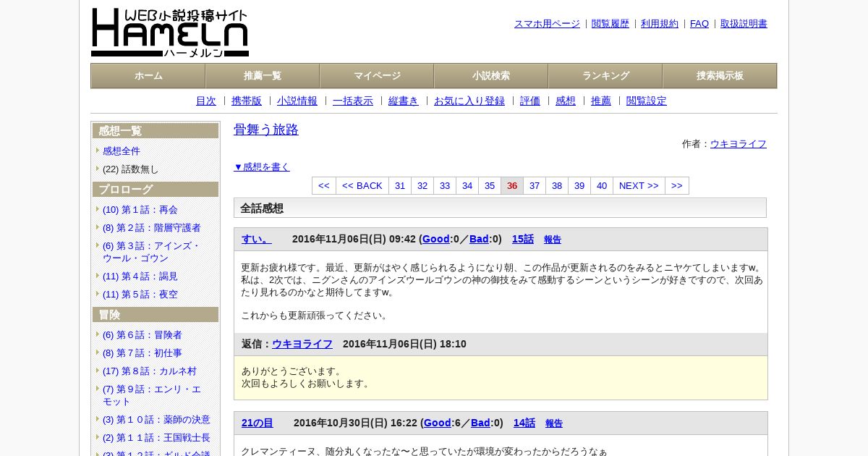
Task: Expand ▼感想を書く form
Action: click(x=262, y=166)
